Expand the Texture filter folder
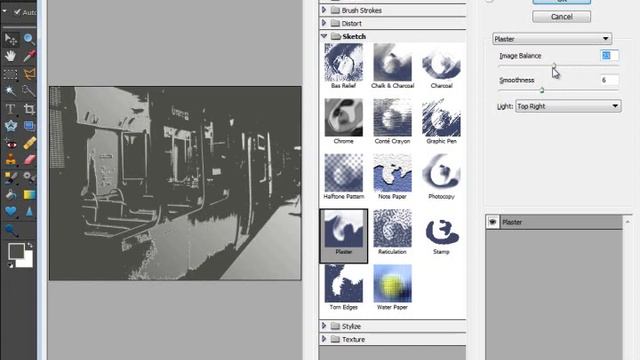The image size is (640, 360). tap(324, 339)
